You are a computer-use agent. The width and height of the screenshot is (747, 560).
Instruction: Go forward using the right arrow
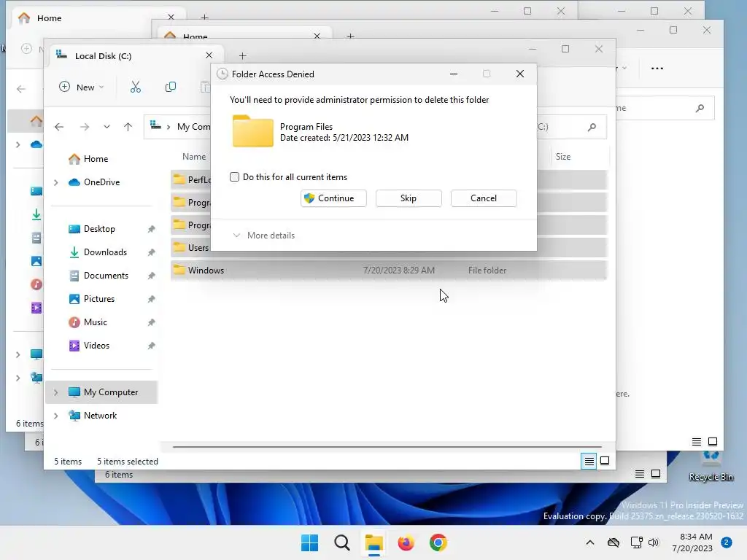tap(85, 127)
